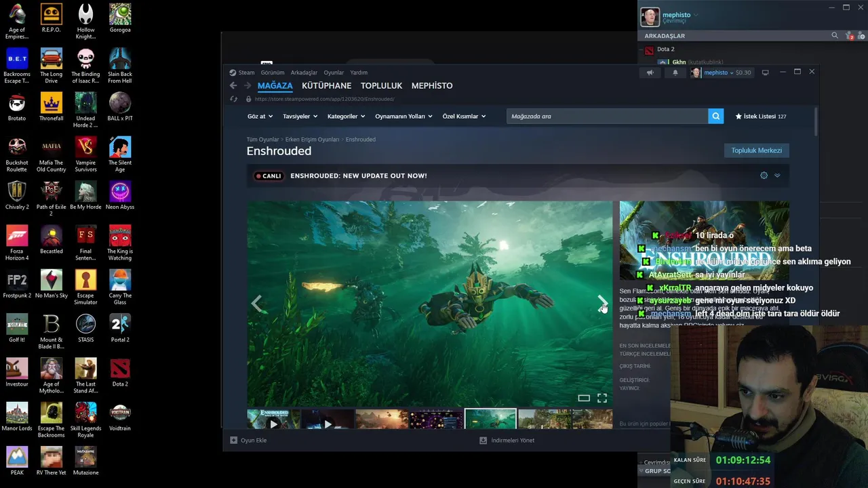868x488 pixels.
Task: Follow Erken Erişim Oyunları breadcrumb
Action: (312, 140)
